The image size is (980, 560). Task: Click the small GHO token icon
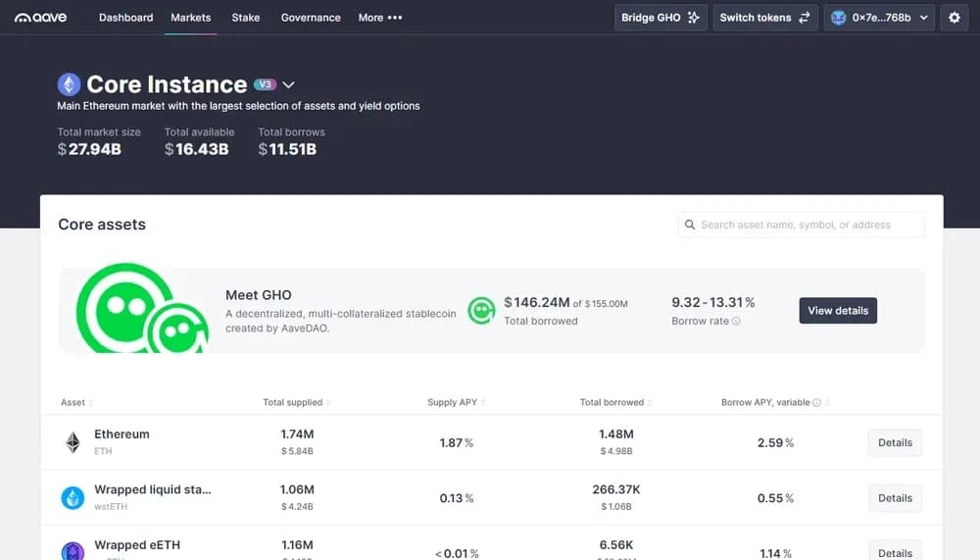pyautogui.click(x=480, y=311)
